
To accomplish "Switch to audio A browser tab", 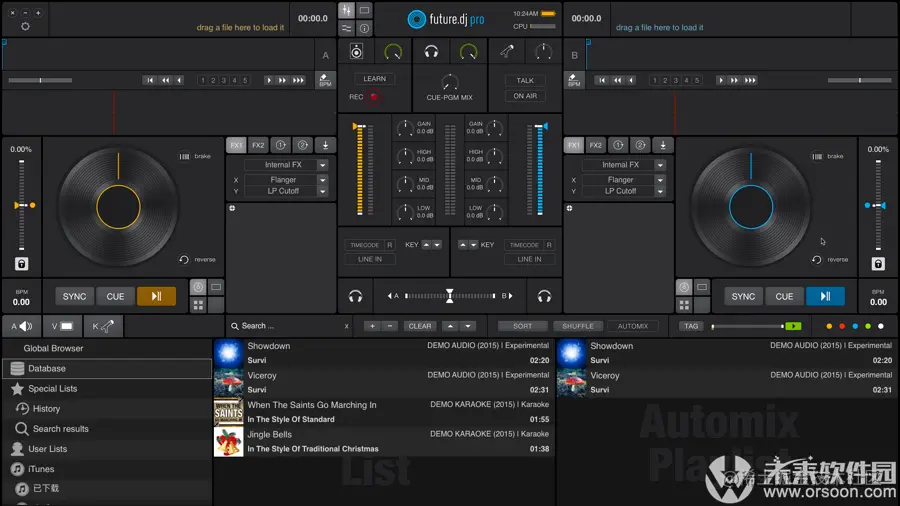I will pos(22,326).
